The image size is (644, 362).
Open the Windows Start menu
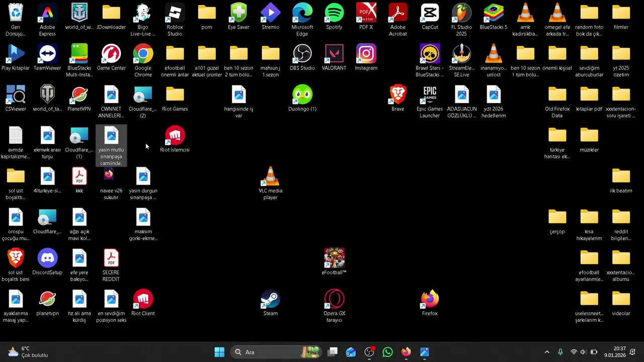[219, 352]
